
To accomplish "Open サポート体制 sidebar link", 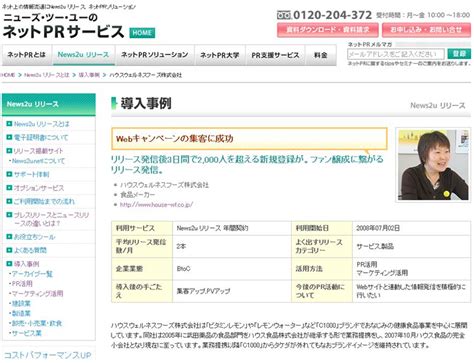I will pos(31,174).
